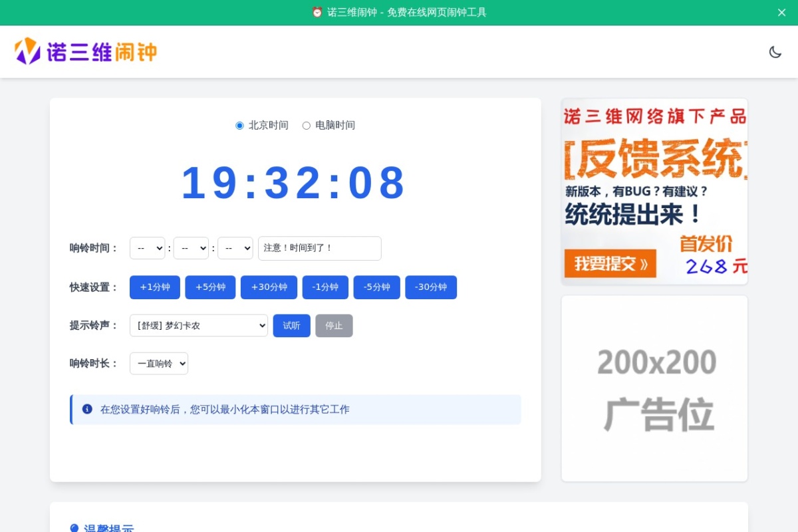Open the alarm minute dropdown
This screenshot has height=532, width=798.
click(x=192, y=248)
